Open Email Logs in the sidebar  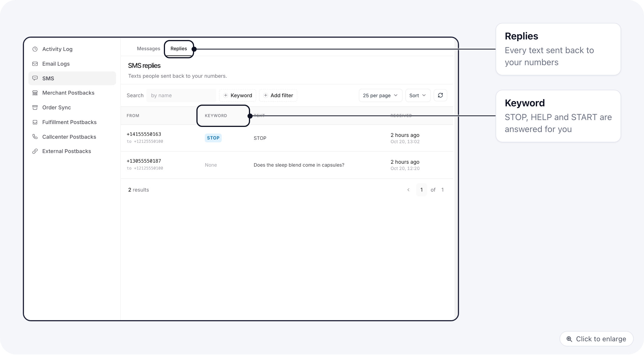pos(72,64)
